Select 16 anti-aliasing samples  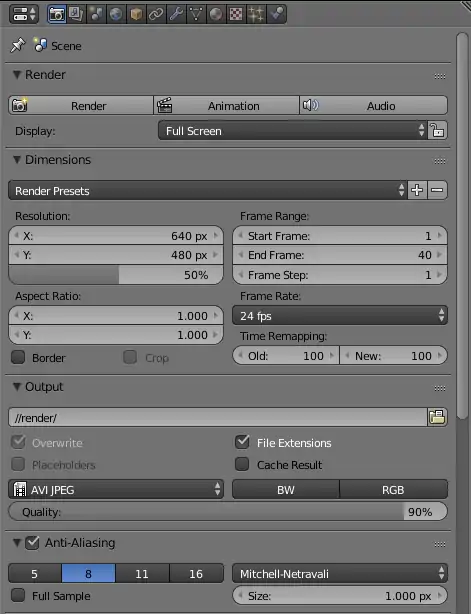(x=196, y=574)
